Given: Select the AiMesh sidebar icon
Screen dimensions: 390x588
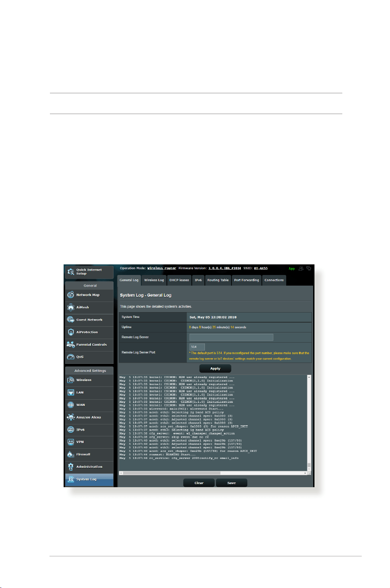Looking at the screenshot, I should [x=71, y=307].
